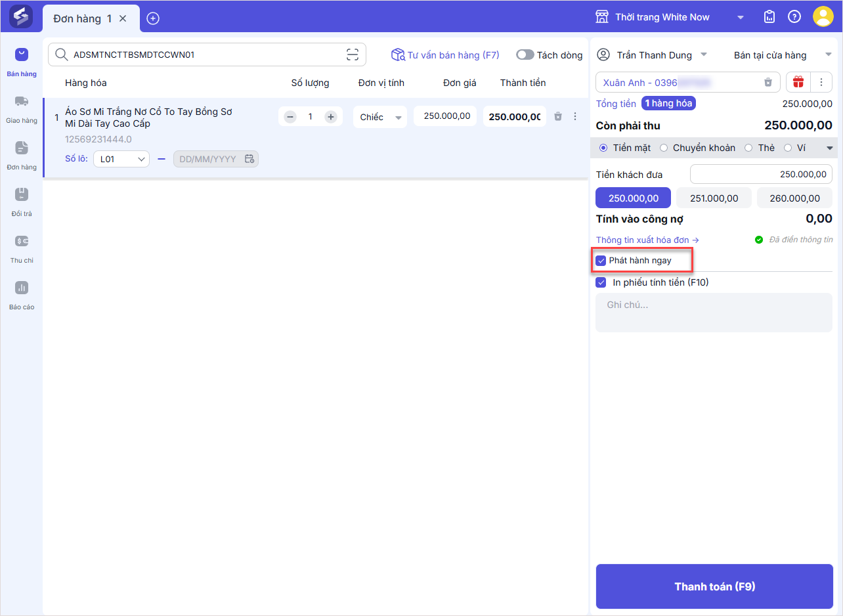The image size is (843, 616).
Task: Open the help question mark icon
Action: (x=794, y=17)
